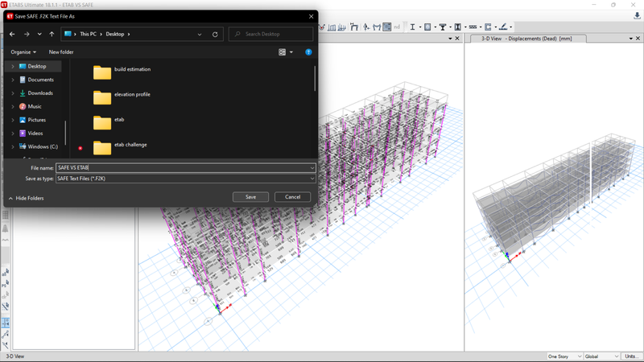Click Desktop in the address breadcrumb
Screen dimensions: 644x362
(115, 34)
